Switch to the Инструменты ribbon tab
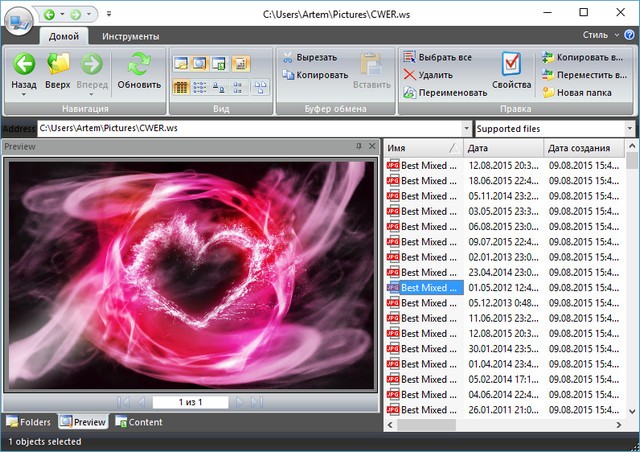The image size is (640, 452). pyautogui.click(x=130, y=35)
